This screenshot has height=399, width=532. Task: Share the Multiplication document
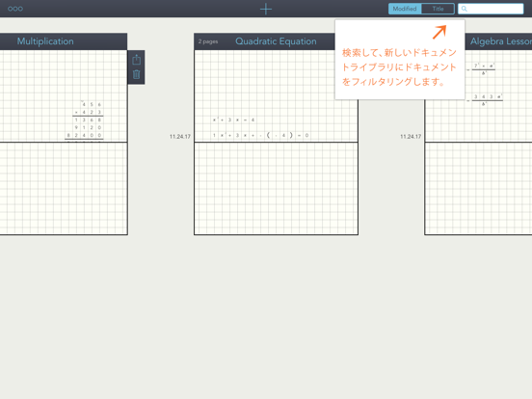[x=137, y=60]
